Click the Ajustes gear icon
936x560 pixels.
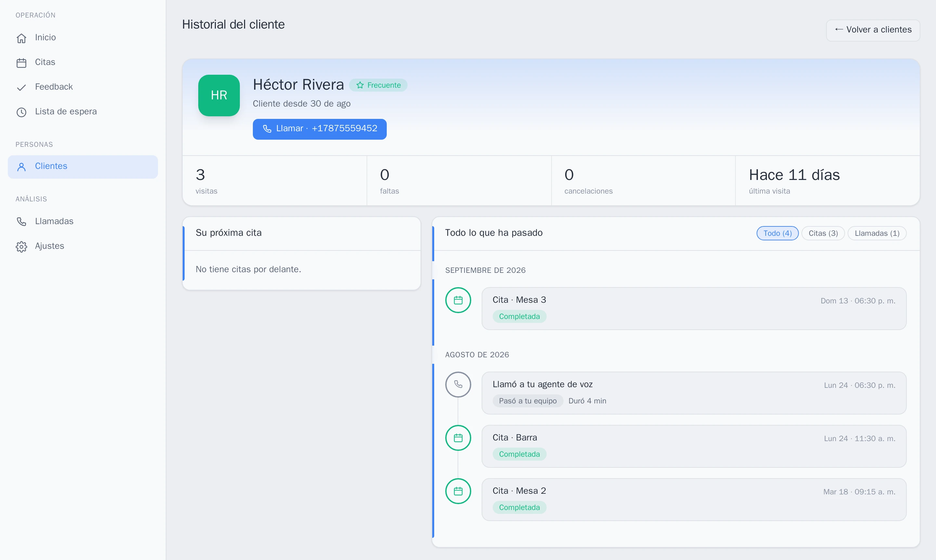(21, 247)
